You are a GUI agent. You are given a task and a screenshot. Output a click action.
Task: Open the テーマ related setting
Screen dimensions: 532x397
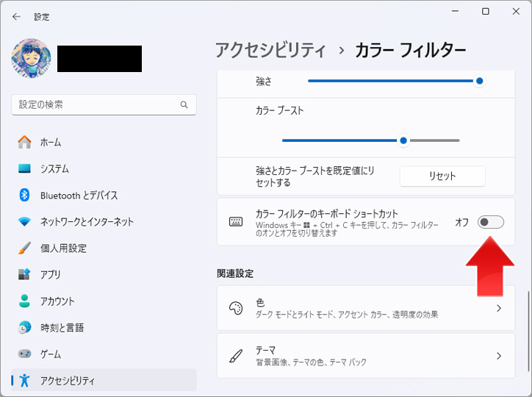366,356
